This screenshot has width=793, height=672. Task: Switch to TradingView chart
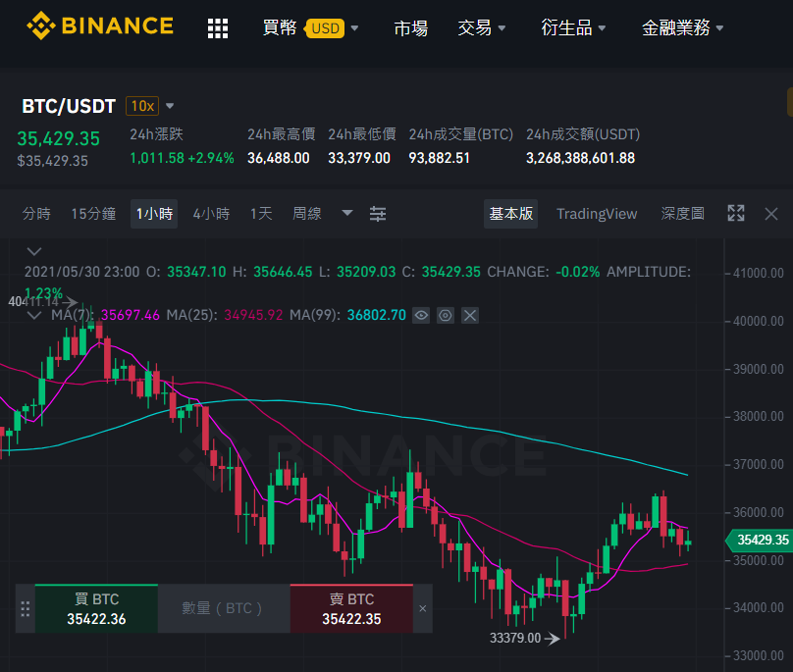597,214
